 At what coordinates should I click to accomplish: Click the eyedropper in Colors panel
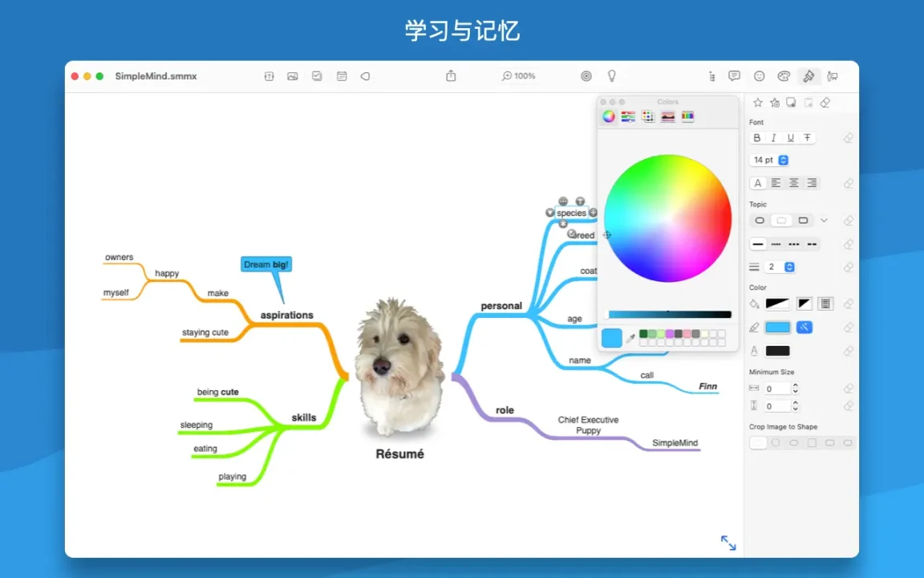coord(630,339)
